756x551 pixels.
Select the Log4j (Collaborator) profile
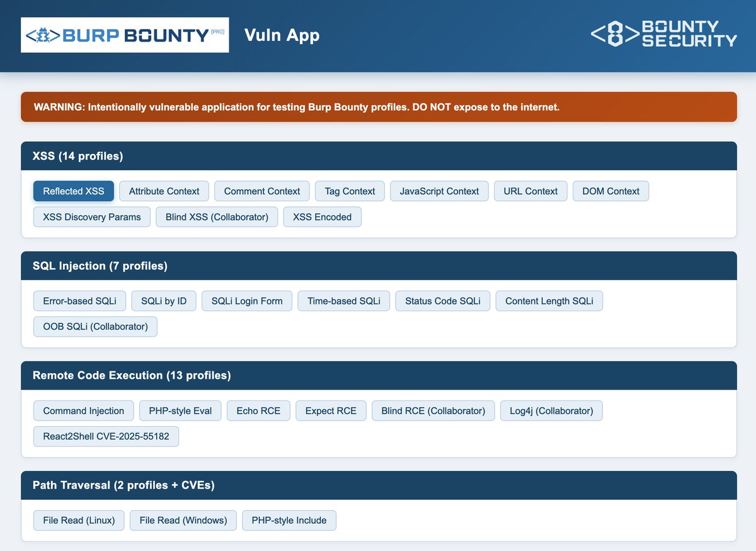pyautogui.click(x=551, y=410)
